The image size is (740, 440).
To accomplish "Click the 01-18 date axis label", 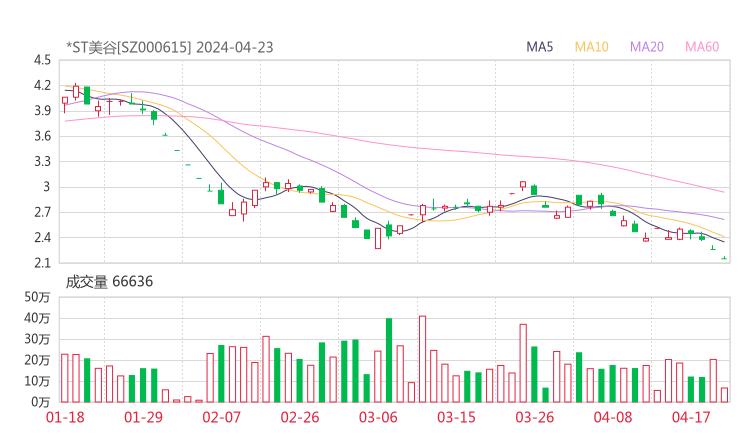I will [x=65, y=417].
